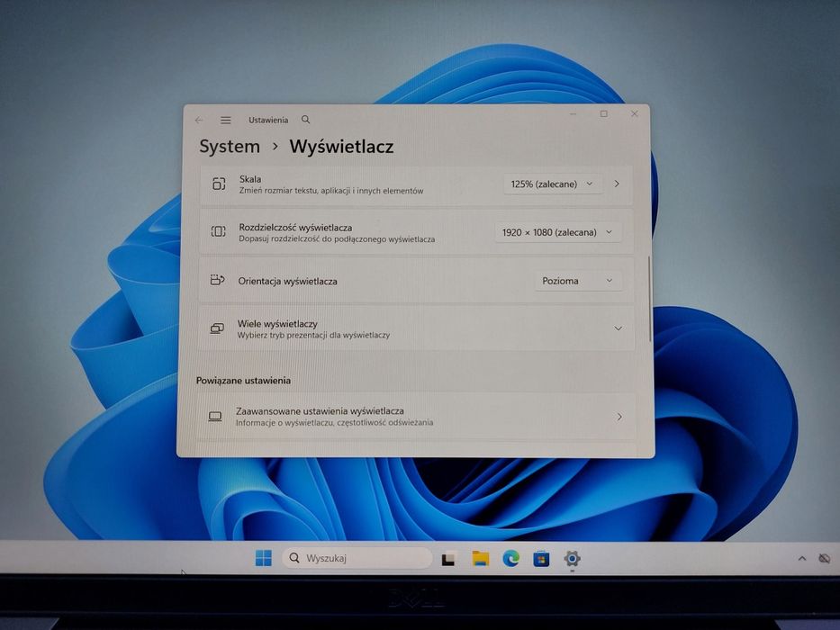The height and width of the screenshot is (630, 840).
Task: Click 'Wybierz tryb prezentacji dla wyświetlaczy' text
Action: point(313,335)
